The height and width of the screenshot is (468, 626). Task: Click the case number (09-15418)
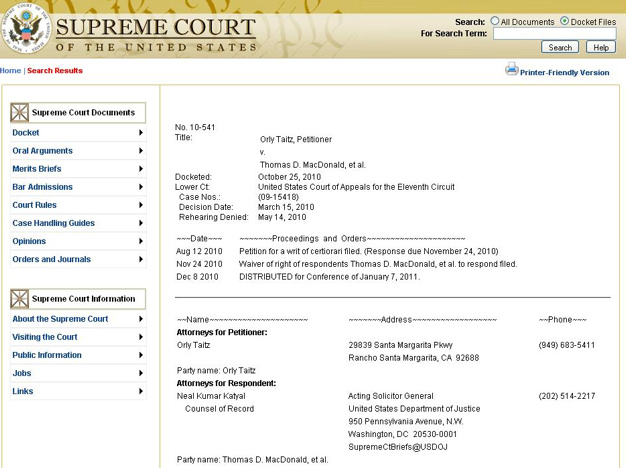point(278,197)
